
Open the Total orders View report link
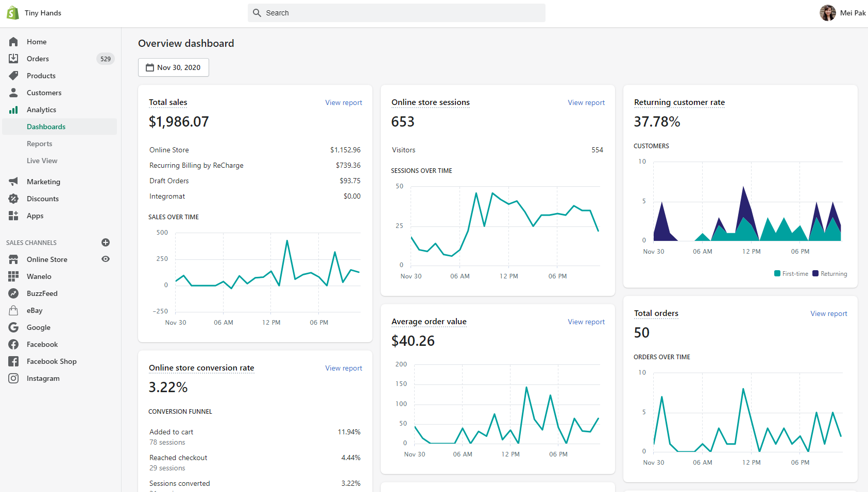point(829,313)
